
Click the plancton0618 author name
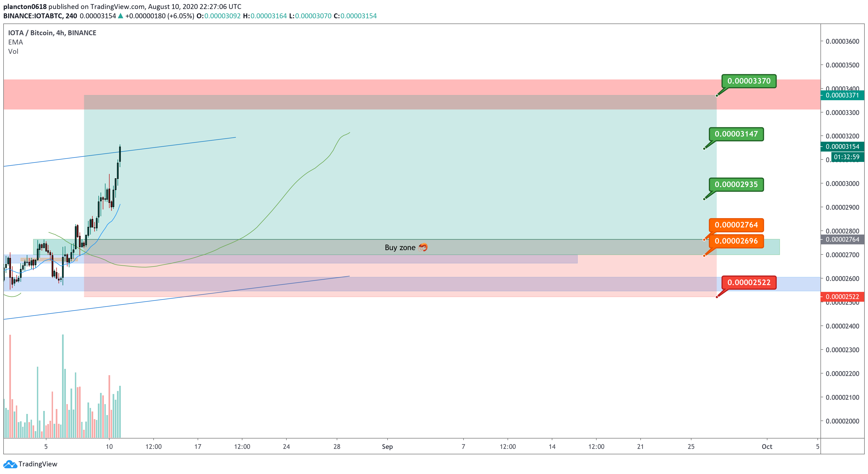click(25, 6)
